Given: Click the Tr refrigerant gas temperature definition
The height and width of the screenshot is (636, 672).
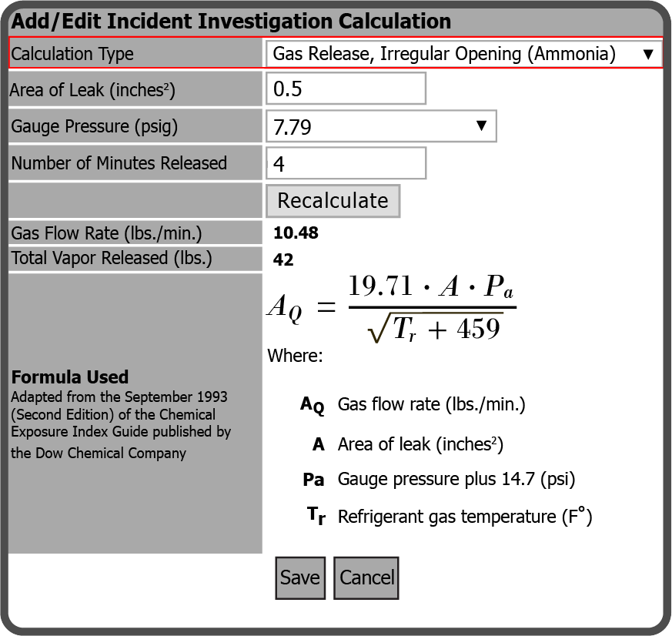Looking at the screenshot, I should pos(464,517).
